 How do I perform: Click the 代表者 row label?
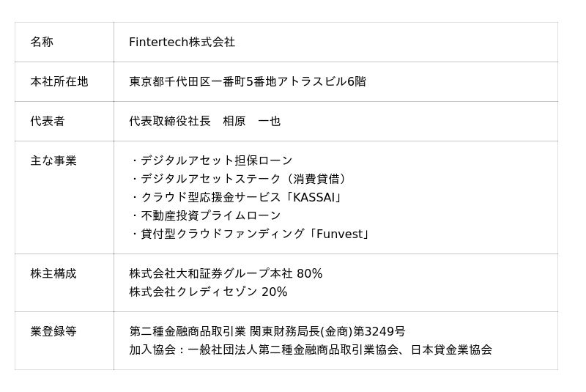[48, 122]
